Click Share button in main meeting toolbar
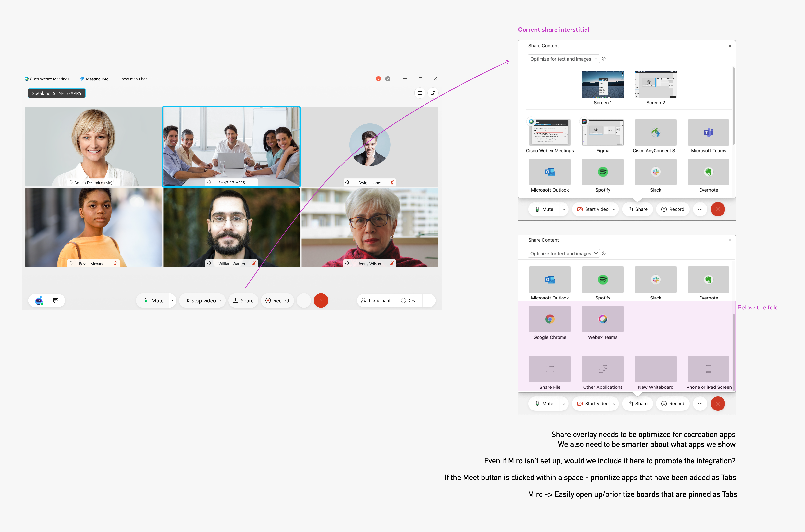Screen dimensions: 805x532 click(243, 301)
